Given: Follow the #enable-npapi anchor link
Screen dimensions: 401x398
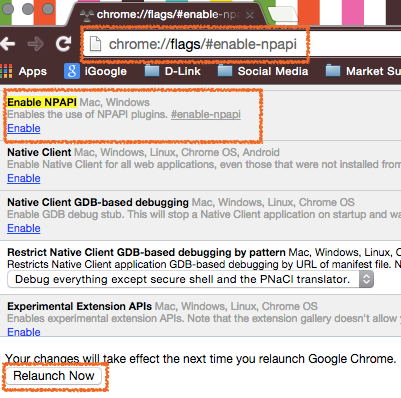Looking at the screenshot, I should tap(206, 114).
